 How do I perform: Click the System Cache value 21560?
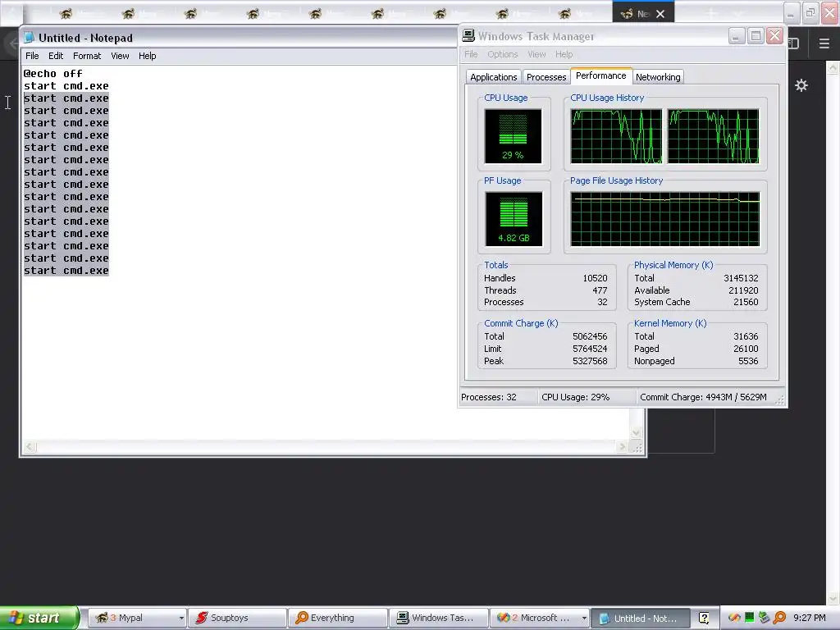point(746,302)
